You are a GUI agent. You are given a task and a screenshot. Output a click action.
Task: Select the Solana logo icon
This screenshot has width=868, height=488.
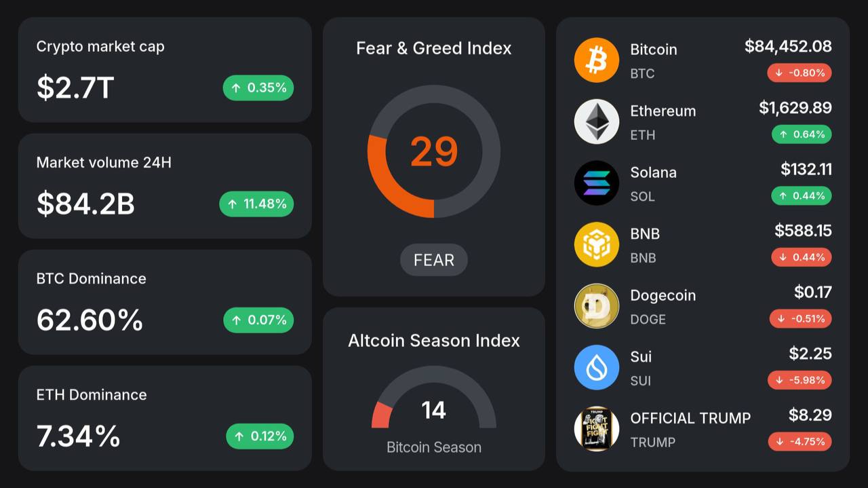(x=597, y=183)
